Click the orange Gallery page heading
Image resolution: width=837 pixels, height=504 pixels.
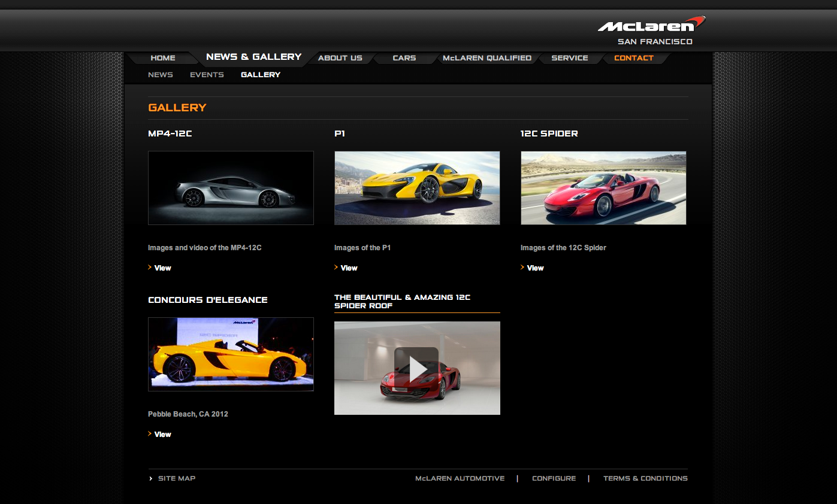coord(177,108)
